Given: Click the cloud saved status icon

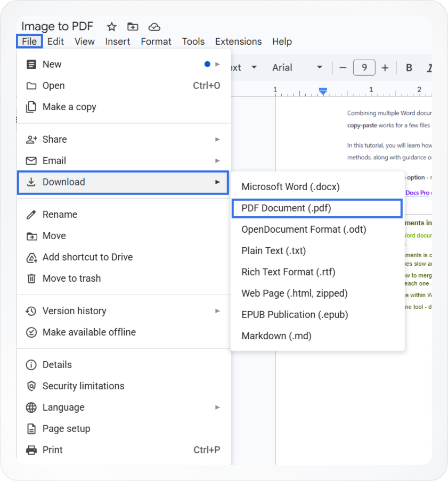Looking at the screenshot, I should 154,27.
